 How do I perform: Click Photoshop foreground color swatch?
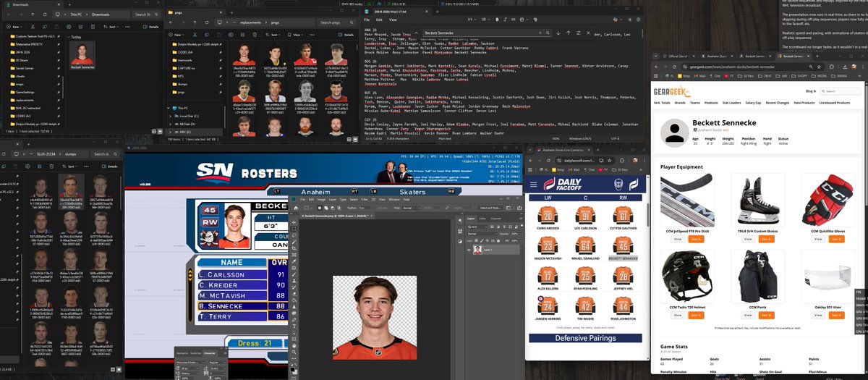click(x=292, y=369)
